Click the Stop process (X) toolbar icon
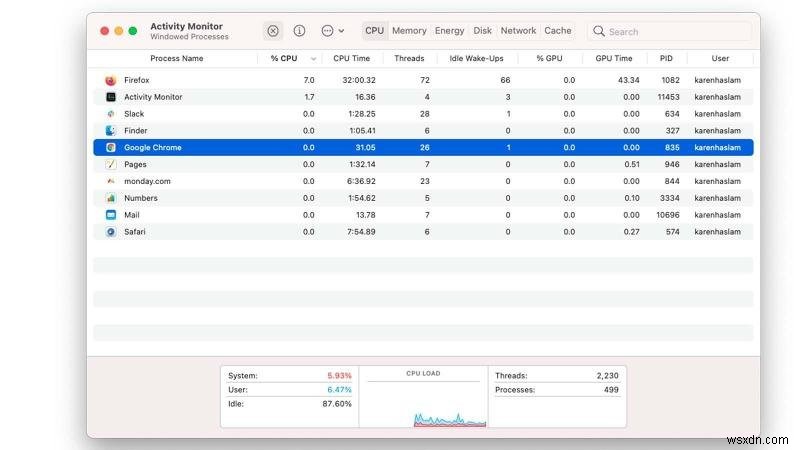Screen dimensions: 800x450 point(273,31)
